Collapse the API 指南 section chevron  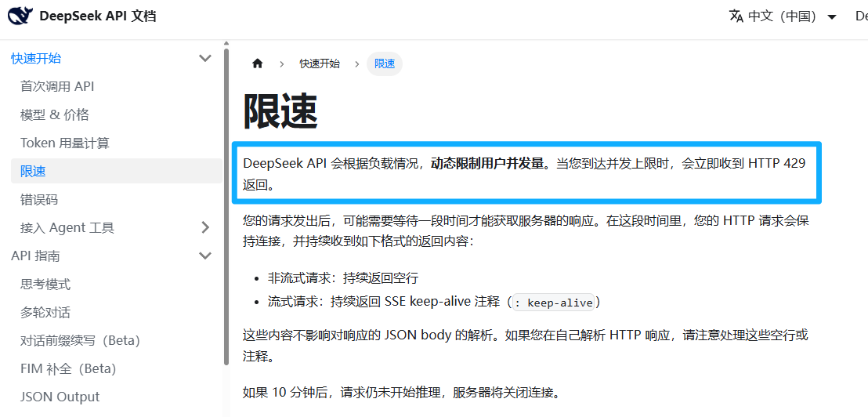click(204, 256)
